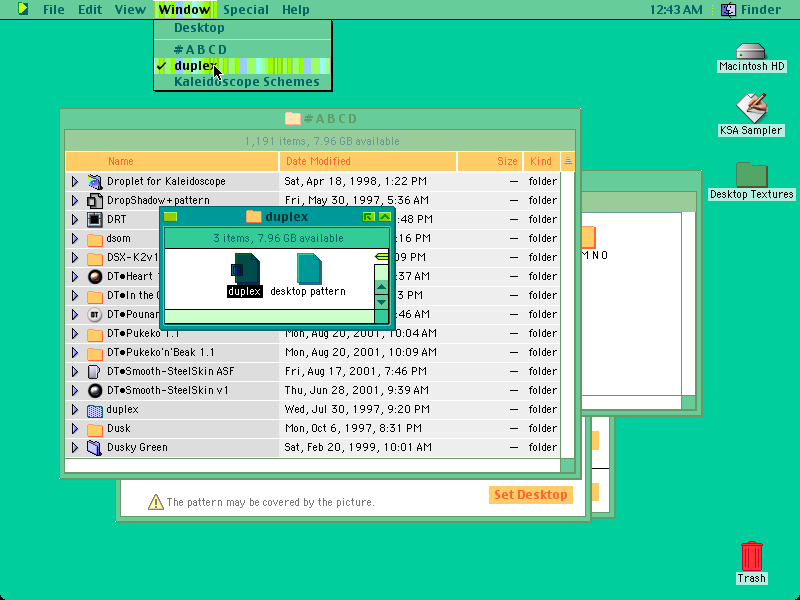Expand the DRT folder triangle
The image size is (800, 600).
coord(74,219)
